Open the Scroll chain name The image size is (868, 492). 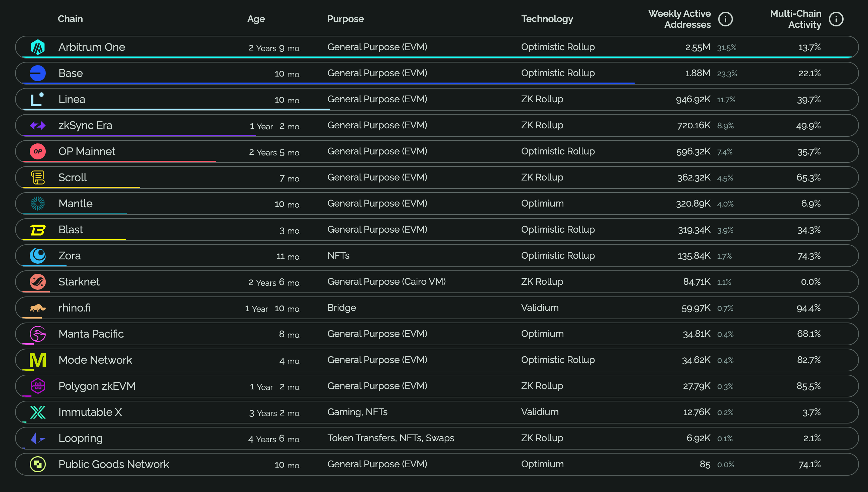(x=72, y=177)
